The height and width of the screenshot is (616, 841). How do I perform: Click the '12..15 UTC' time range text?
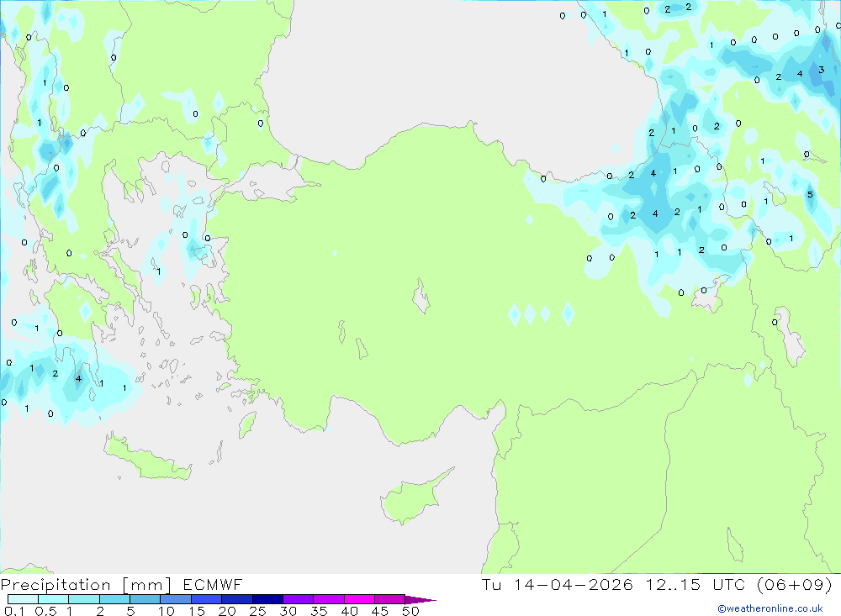pyautogui.click(x=695, y=584)
